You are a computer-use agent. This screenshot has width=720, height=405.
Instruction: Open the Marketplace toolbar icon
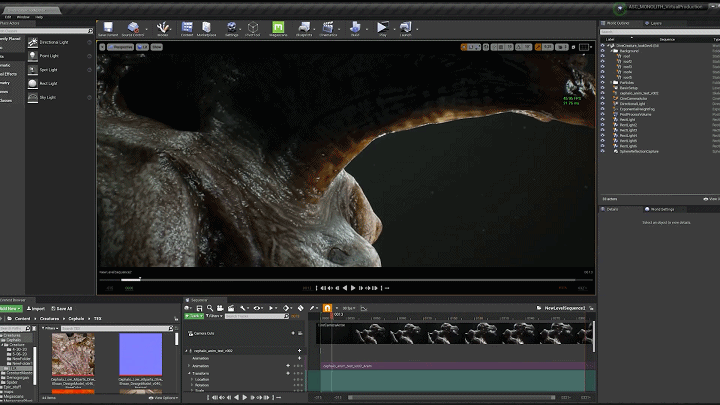(x=206, y=28)
